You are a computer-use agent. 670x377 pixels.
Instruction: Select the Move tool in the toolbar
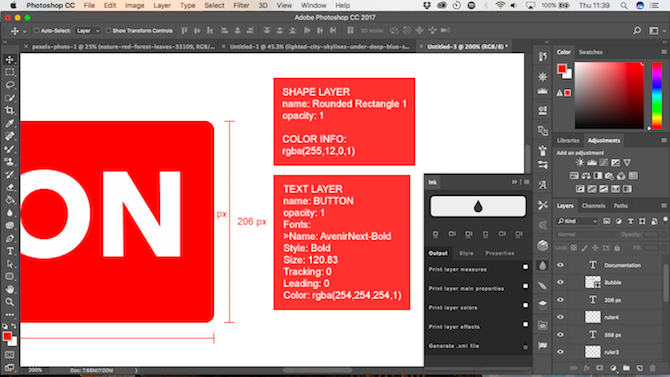point(9,60)
